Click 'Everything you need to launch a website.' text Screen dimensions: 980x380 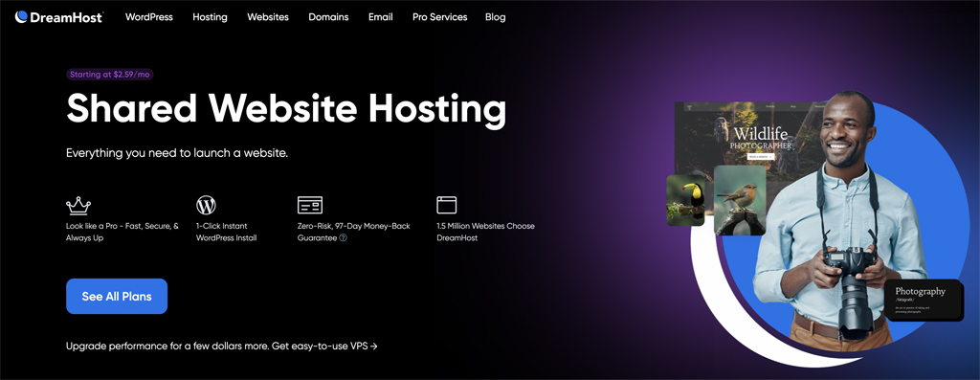(x=177, y=153)
